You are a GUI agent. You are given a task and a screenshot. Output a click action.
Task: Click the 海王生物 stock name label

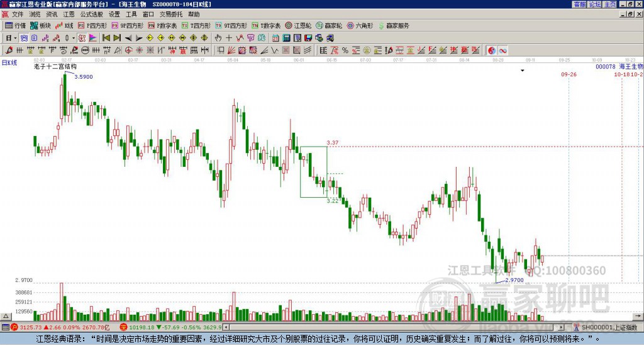click(631, 66)
